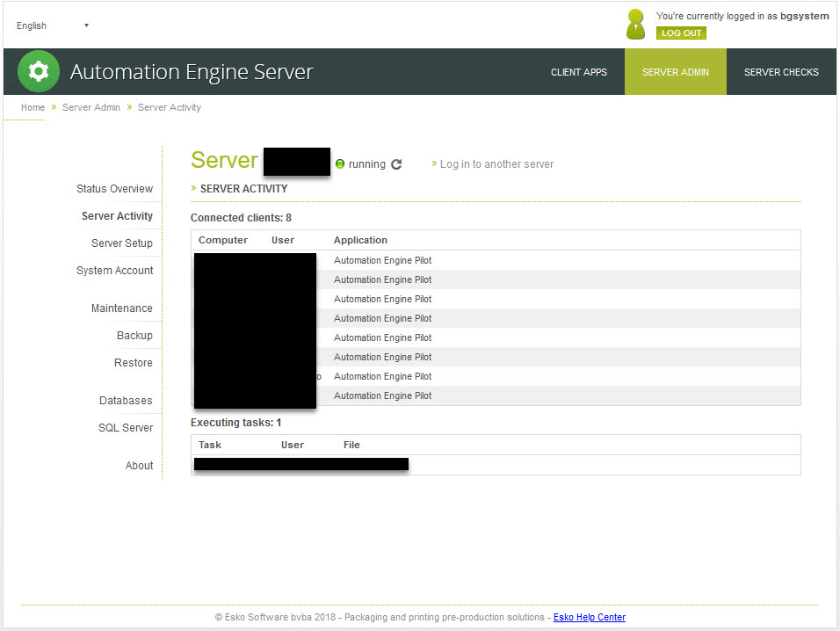
Task: Open the Esko Help Center link
Action: 590,617
